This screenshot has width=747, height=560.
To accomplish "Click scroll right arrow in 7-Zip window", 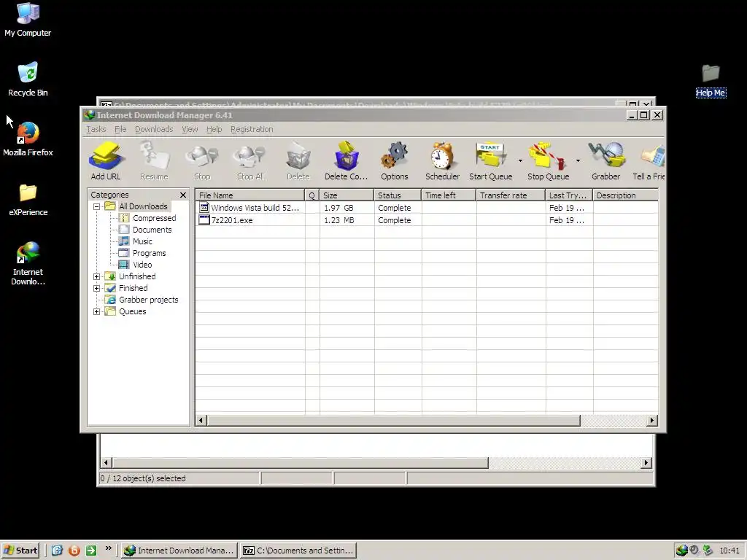I will coord(646,462).
